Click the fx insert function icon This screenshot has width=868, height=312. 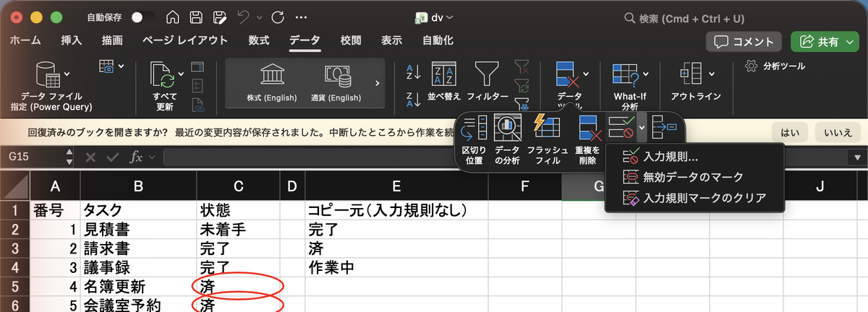[136, 157]
